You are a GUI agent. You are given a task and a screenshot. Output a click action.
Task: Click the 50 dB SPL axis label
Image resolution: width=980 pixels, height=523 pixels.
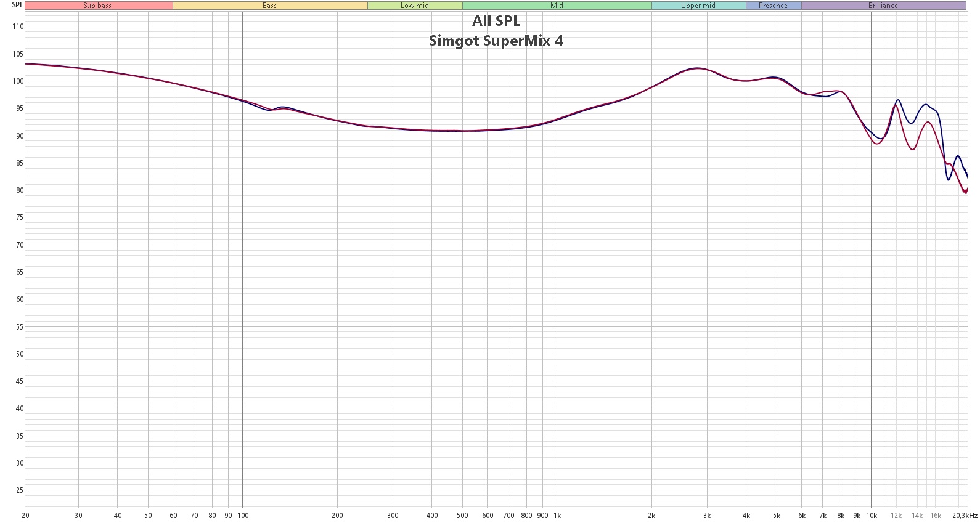(x=20, y=354)
